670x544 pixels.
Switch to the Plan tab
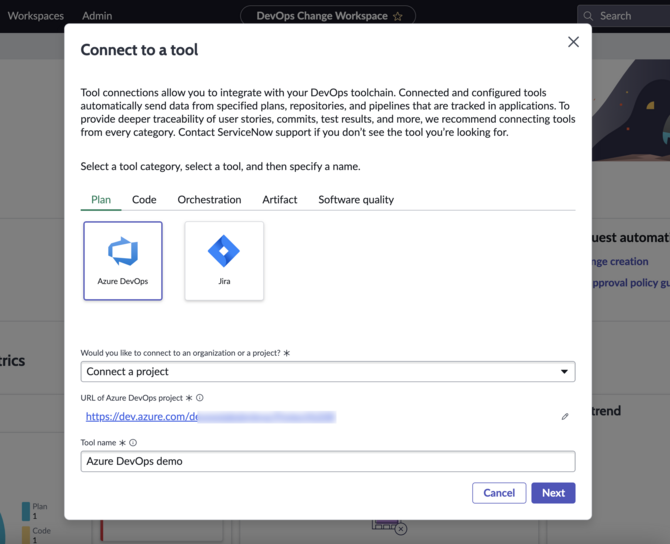[x=101, y=200]
